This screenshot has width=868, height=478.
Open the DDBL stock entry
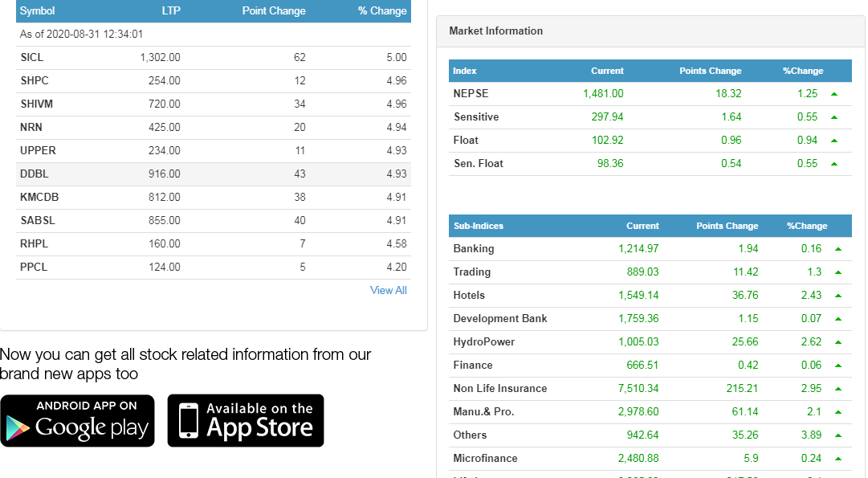(35, 174)
